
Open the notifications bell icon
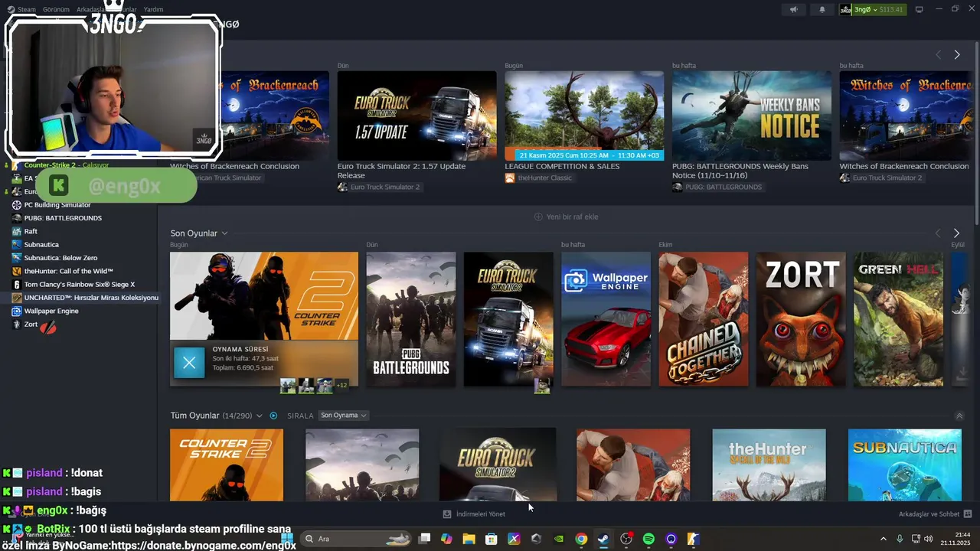(822, 9)
